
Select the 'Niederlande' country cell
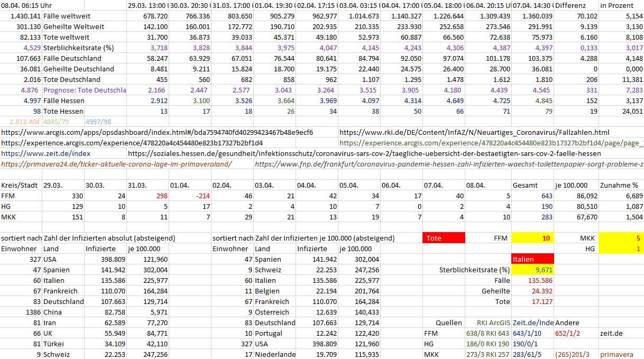click(x=275, y=354)
